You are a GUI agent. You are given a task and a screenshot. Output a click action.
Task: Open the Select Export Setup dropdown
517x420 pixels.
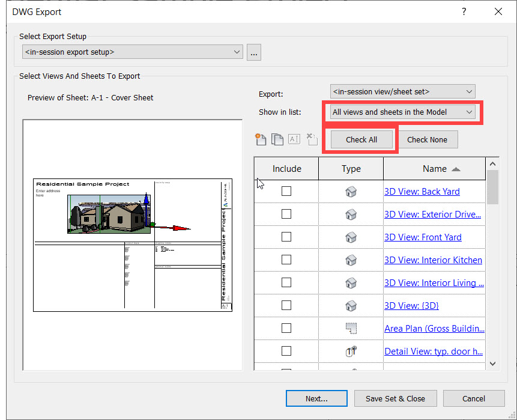point(133,52)
